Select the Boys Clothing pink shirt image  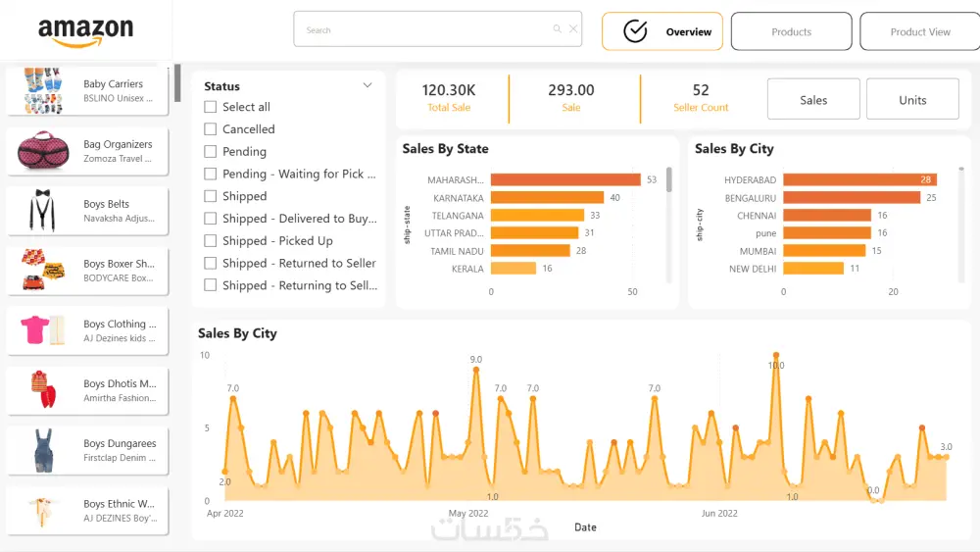point(43,329)
